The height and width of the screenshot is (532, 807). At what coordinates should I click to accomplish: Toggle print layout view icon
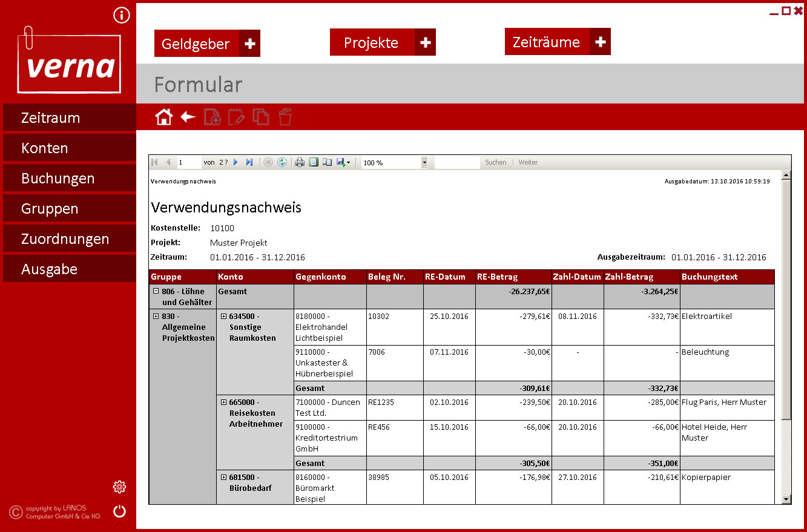point(313,162)
